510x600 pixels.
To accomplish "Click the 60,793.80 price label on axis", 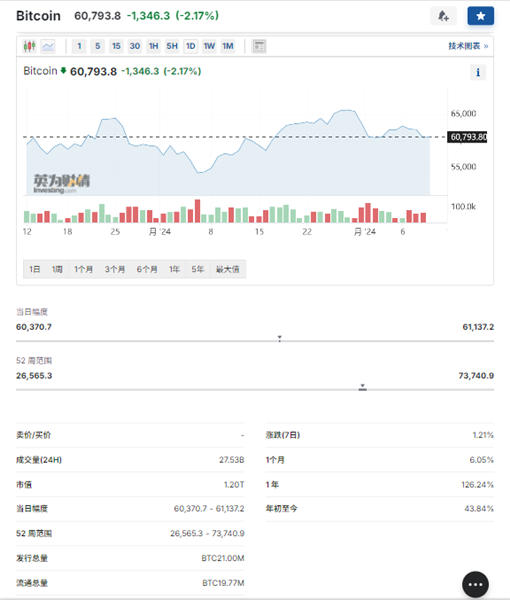I will [x=467, y=137].
